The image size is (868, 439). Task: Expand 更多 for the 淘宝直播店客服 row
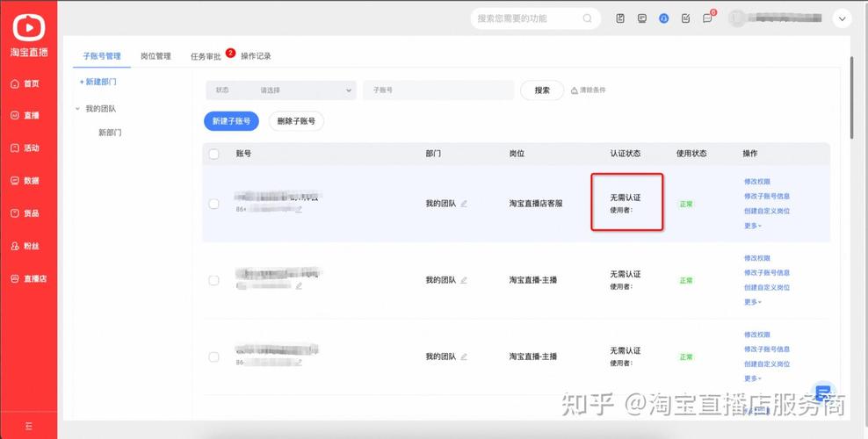tap(753, 226)
